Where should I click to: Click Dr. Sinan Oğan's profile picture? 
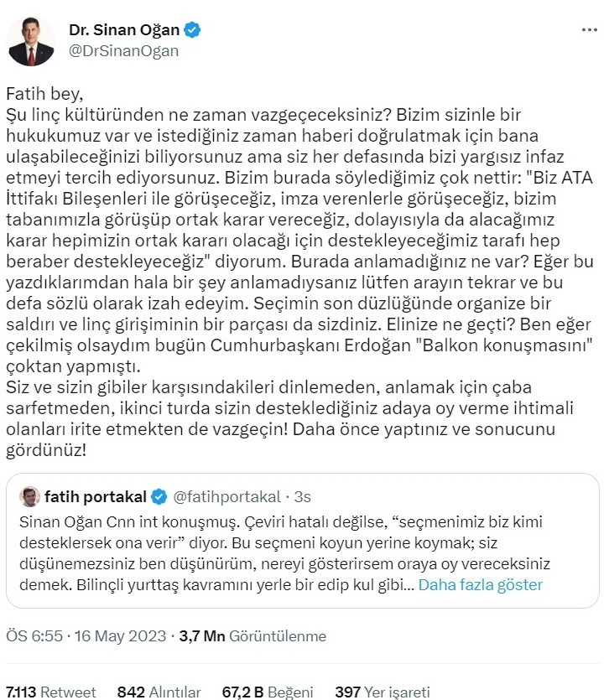[31, 42]
